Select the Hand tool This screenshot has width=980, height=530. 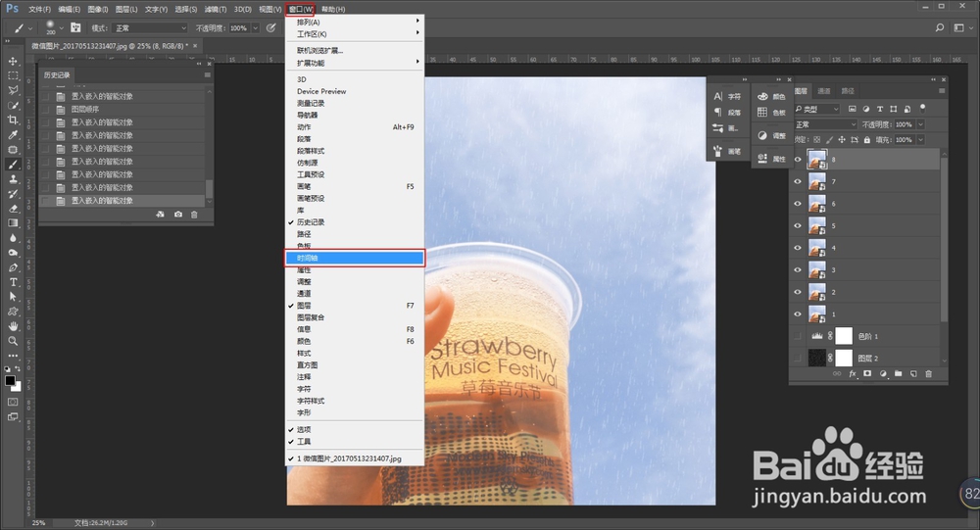[13, 326]
